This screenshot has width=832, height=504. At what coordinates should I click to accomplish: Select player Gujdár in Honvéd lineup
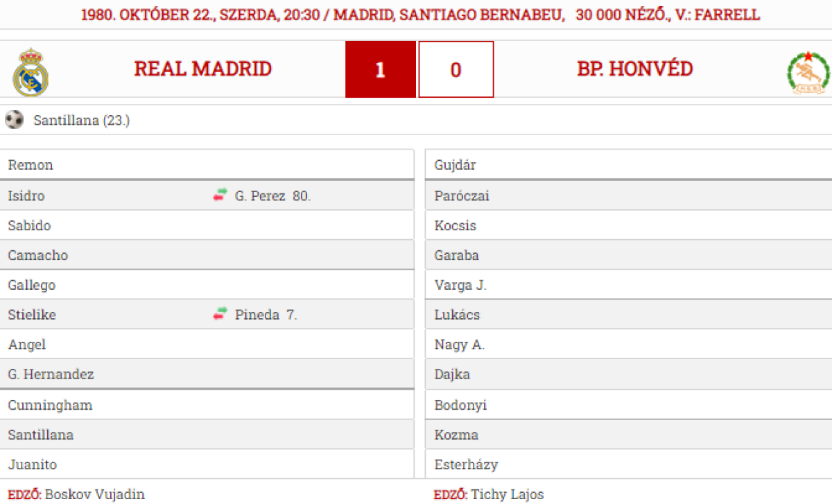(456, 165)
